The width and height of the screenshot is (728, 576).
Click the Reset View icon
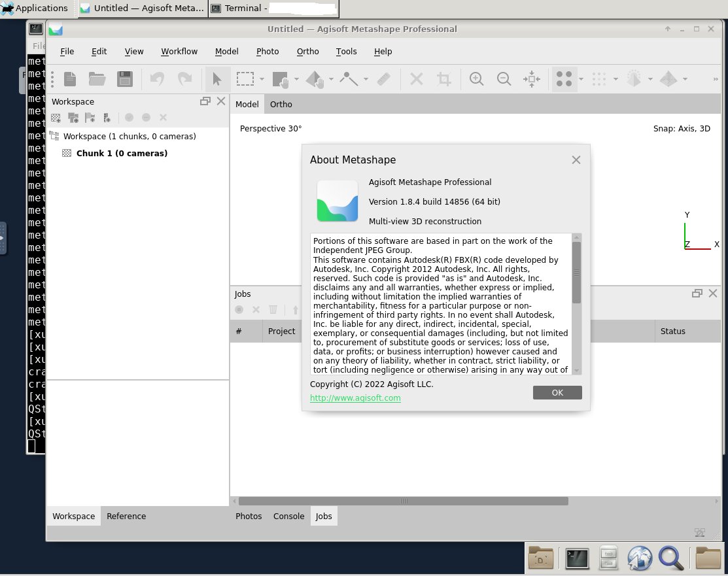tap(532, 79)
